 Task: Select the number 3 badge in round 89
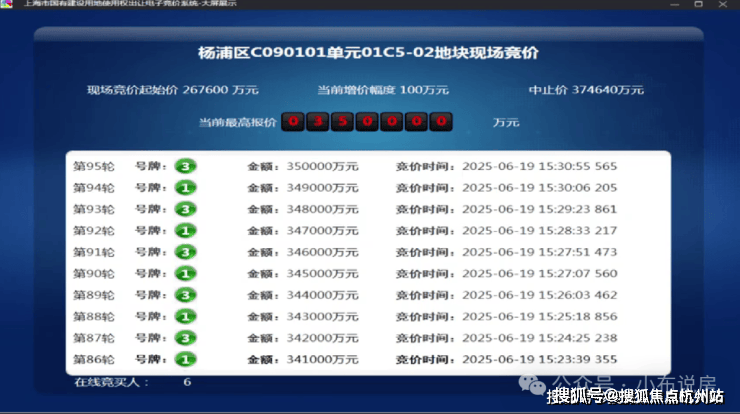184,295
